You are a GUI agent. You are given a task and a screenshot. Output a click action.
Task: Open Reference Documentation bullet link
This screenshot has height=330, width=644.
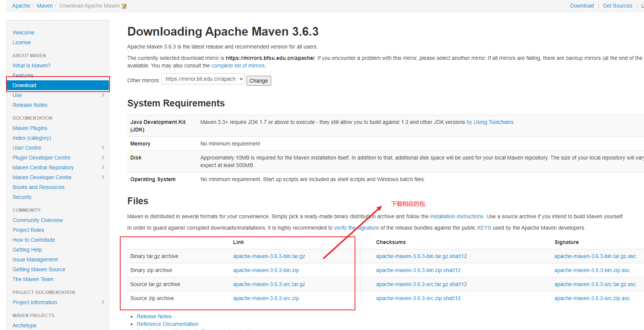click(x=168, y=324)
